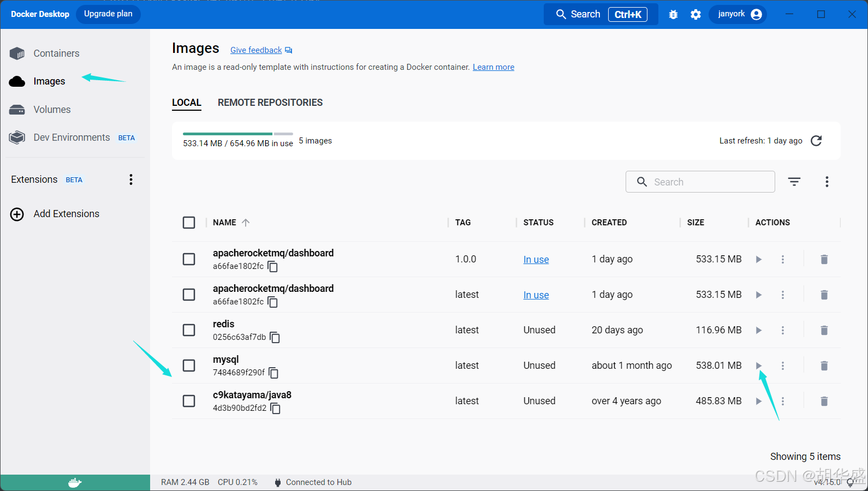The width and height of the screenshot is (868, 491).
Task: Refresh the images list
Action: coord(816,141)
